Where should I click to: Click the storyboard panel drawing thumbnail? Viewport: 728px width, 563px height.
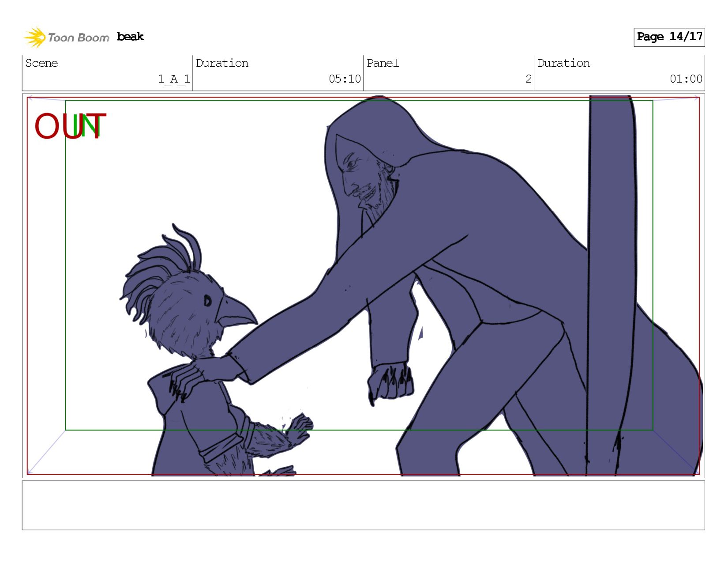363,286
